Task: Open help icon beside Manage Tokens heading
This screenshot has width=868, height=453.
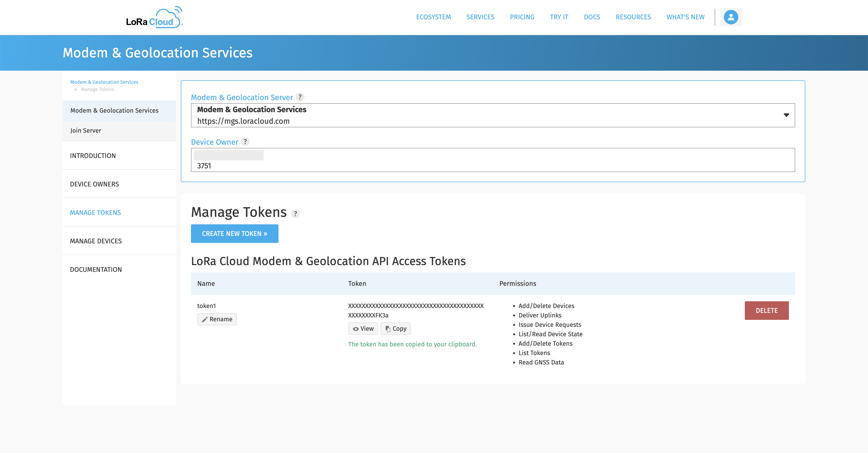Action: [x=295, y=214]
